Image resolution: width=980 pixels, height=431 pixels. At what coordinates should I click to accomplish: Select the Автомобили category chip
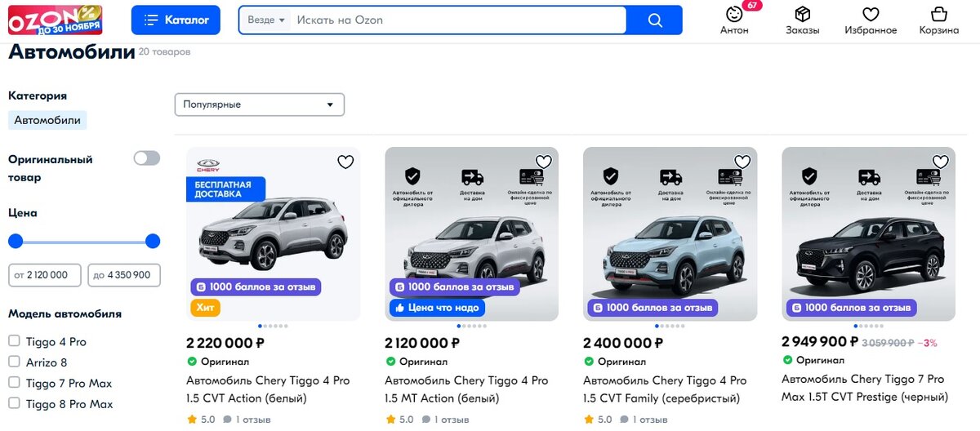[47, 120]
